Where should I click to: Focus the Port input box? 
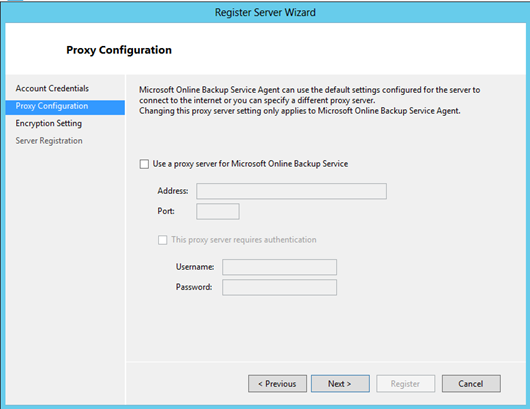(218, 211)
